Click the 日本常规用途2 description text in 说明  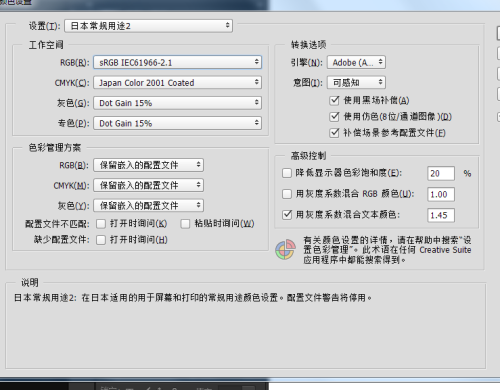193,298
